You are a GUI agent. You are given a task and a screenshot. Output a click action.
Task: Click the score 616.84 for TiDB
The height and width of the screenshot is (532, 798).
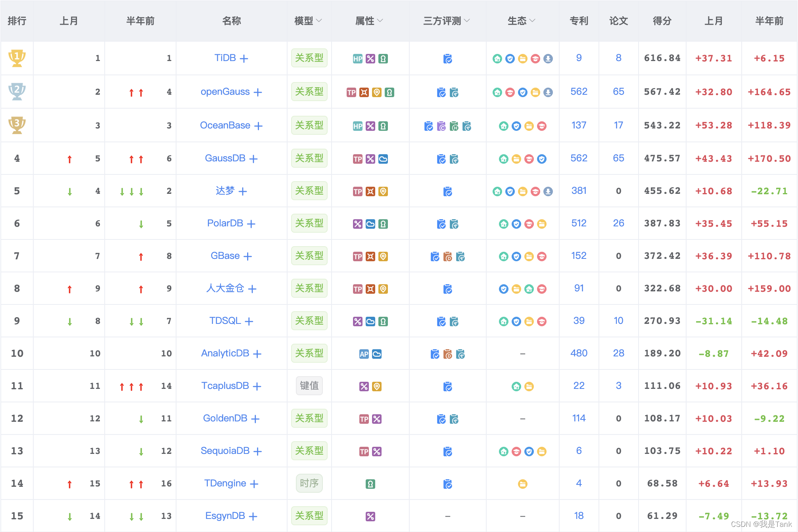point(662,58)
